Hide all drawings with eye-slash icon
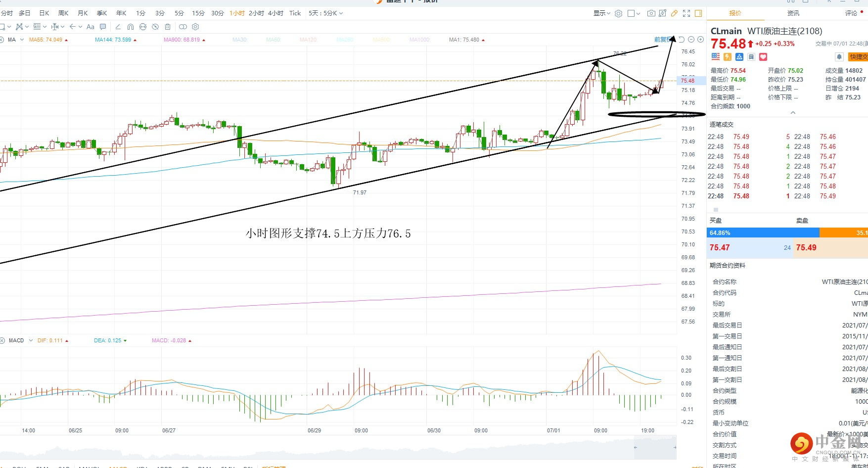The image size is (868, 468). click(155, 27)
